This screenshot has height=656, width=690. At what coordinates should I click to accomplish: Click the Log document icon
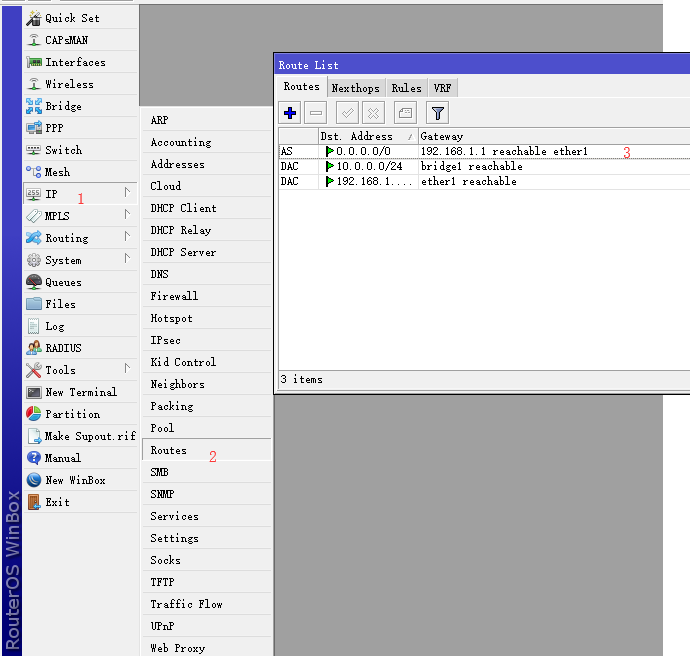pos(34,326)
